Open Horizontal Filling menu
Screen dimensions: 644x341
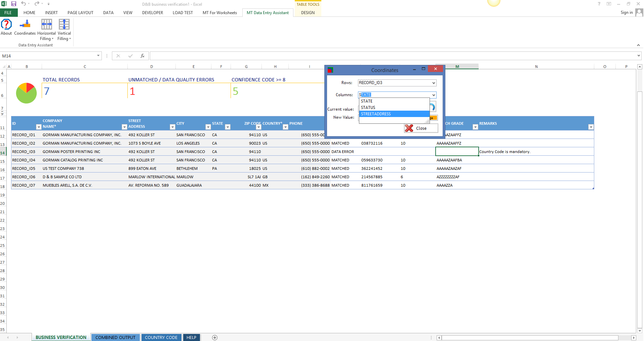point(47,30)
